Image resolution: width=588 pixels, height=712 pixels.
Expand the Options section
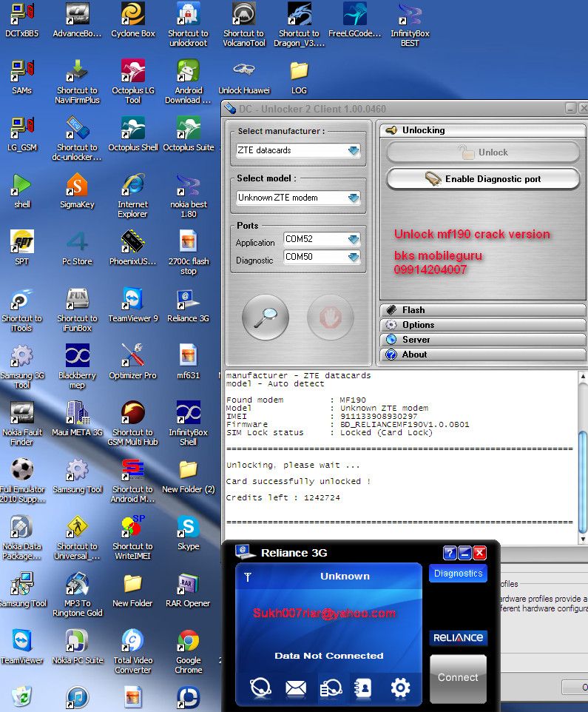483,325
